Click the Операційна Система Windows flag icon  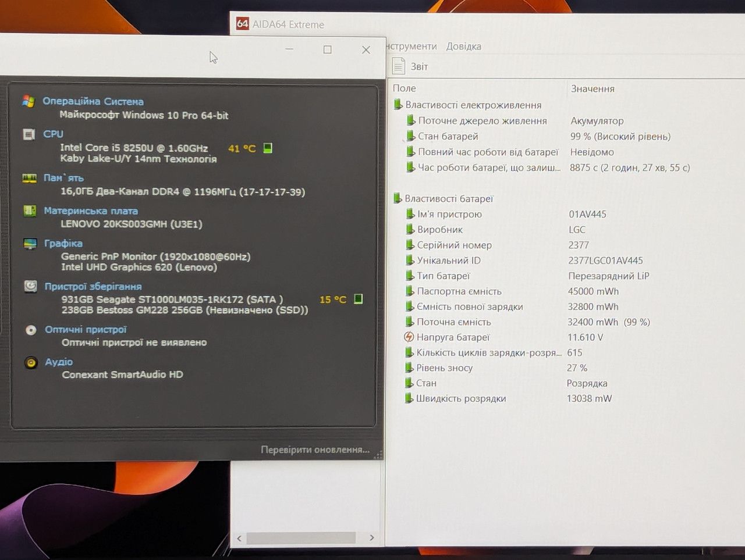28,101
